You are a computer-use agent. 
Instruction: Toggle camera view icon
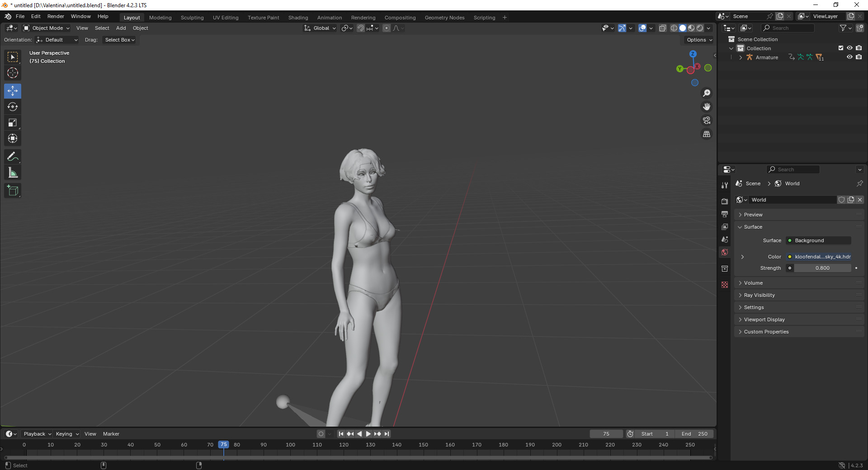click(x=707, y=120)
